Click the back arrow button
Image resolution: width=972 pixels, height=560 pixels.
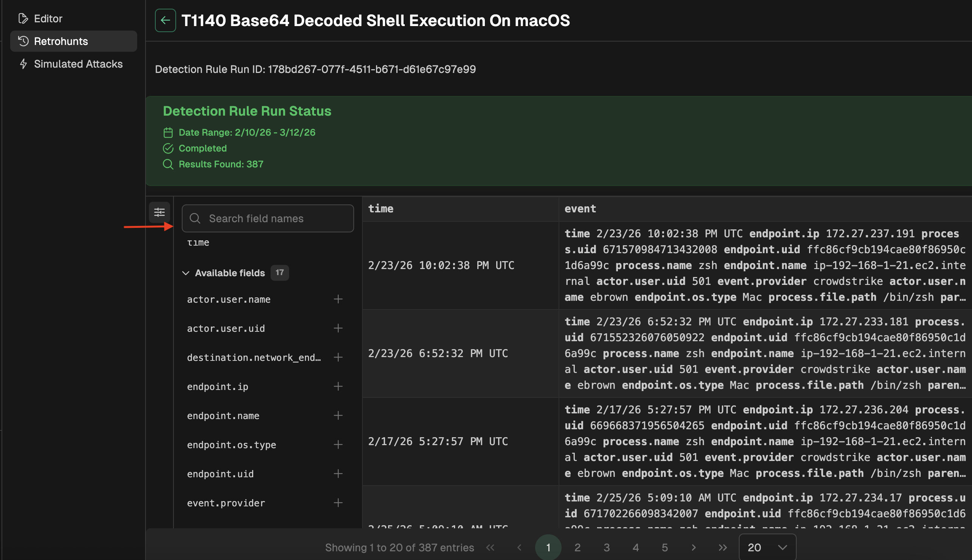166,20
